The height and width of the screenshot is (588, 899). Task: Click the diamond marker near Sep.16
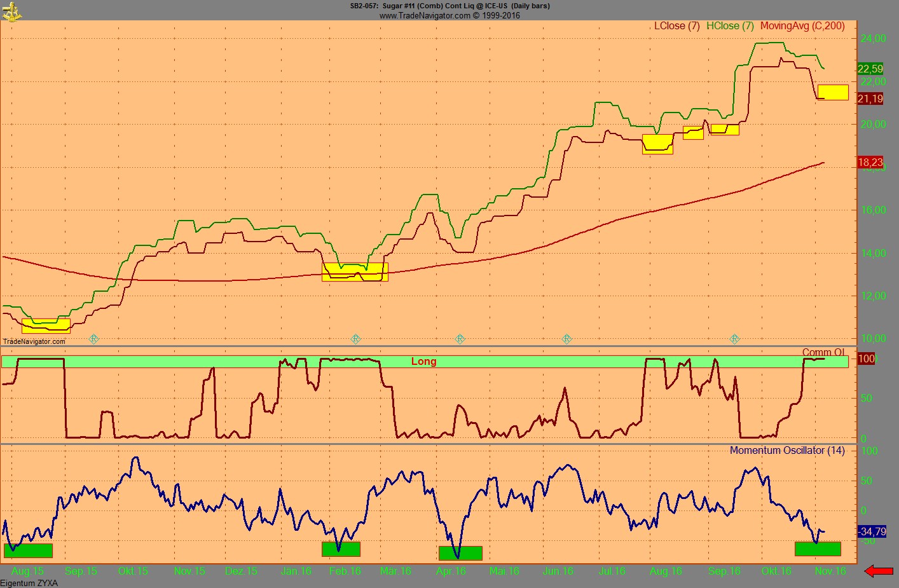coord(735,339)
